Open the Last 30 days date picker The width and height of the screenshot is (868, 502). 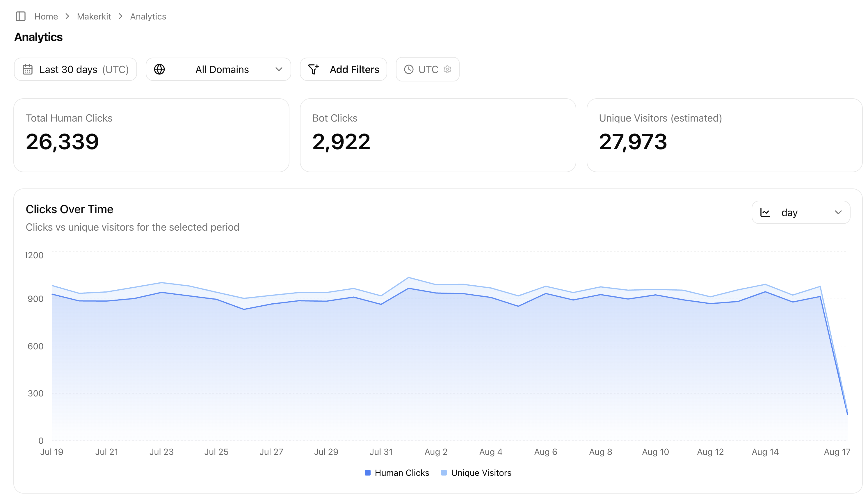(x=75, y=69)
